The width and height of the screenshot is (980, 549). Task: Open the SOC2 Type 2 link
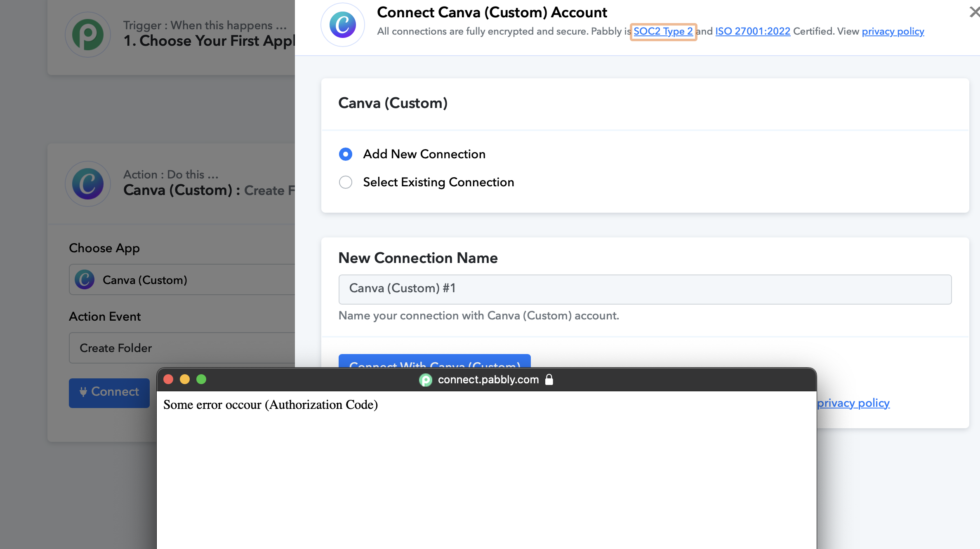[x=663, y=31]
